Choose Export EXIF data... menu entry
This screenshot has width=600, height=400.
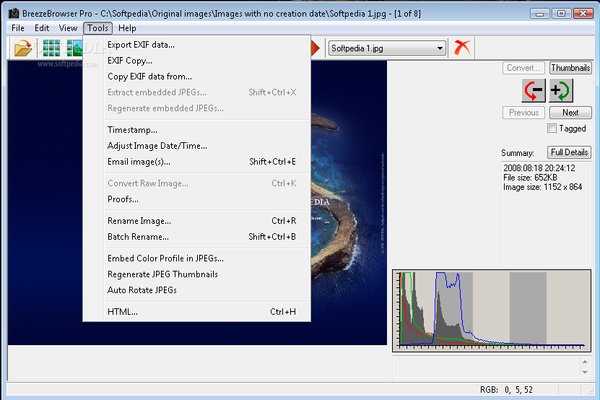pos(197,45)
